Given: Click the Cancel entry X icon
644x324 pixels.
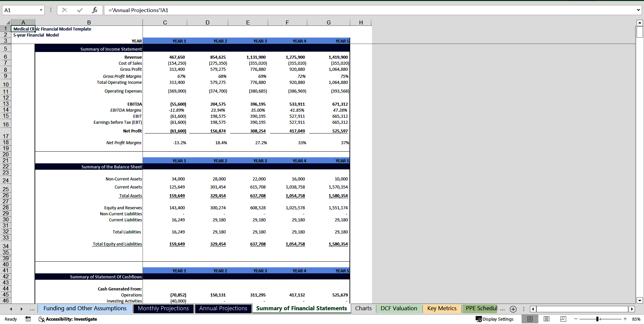Looking at the screenshot, I should click(64, 10).
